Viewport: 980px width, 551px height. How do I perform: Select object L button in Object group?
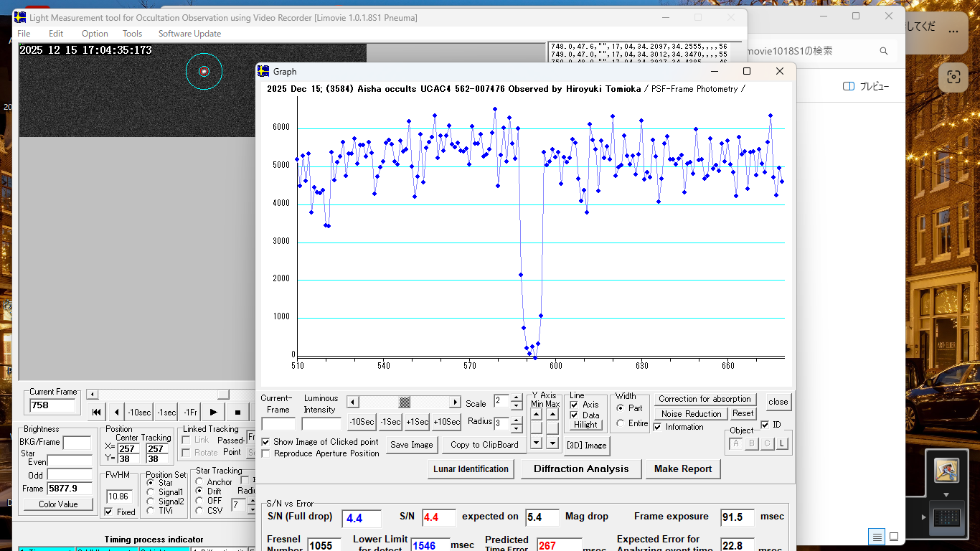(x=782, y=444)
